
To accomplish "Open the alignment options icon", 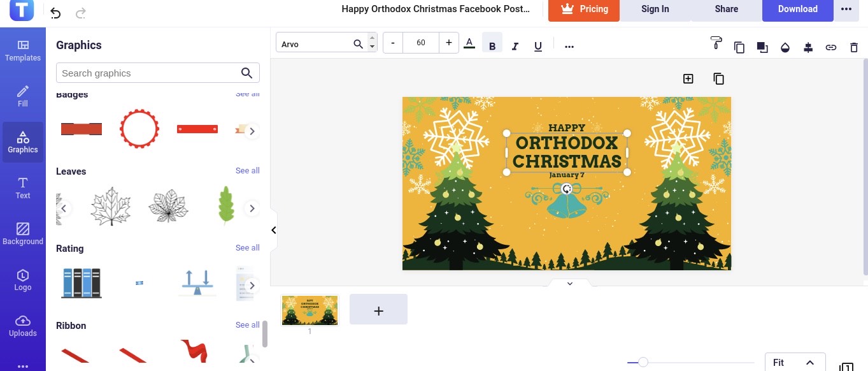I will [808, 47].
